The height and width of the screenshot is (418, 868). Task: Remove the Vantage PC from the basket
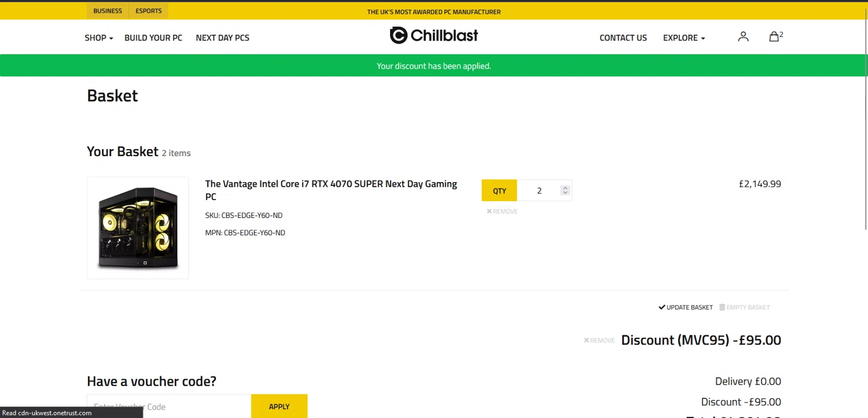502,212
